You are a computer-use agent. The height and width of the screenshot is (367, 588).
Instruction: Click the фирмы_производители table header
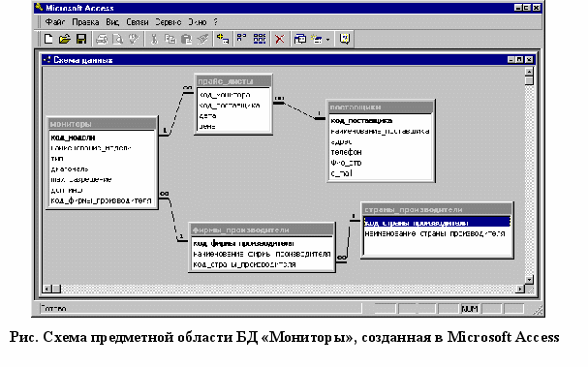262,229
